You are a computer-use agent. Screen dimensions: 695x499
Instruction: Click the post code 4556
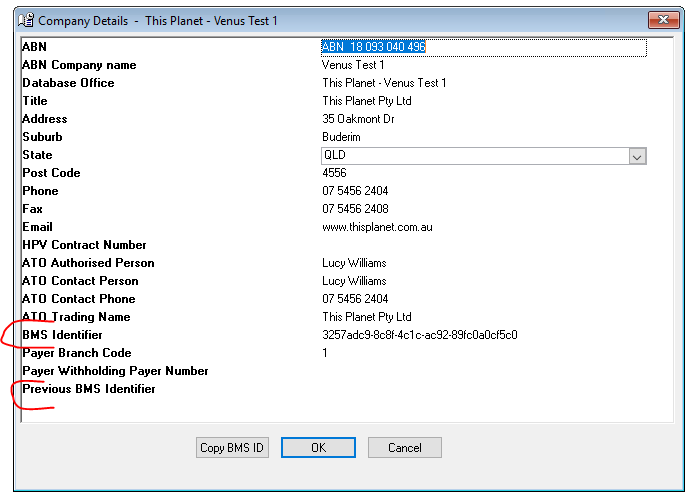click(334, 173)
